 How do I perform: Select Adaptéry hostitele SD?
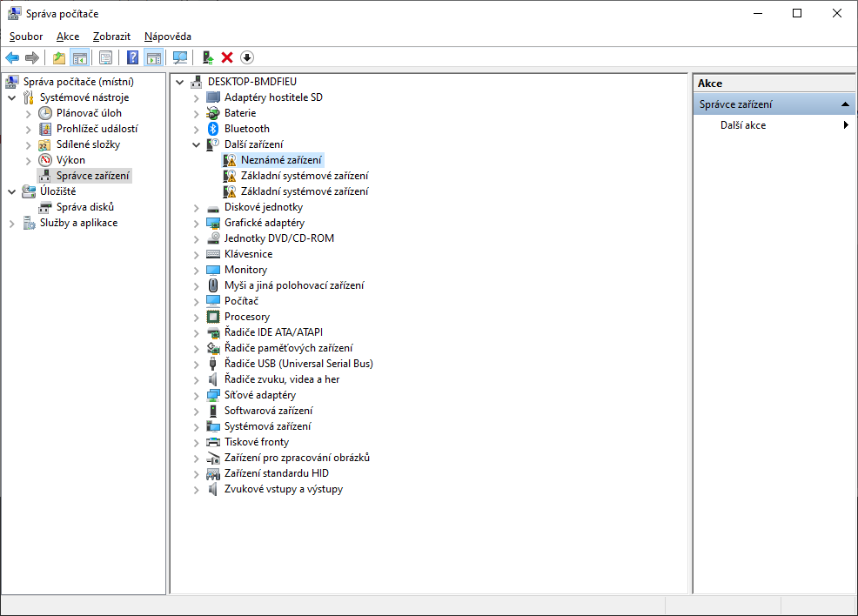click(273, 97)
